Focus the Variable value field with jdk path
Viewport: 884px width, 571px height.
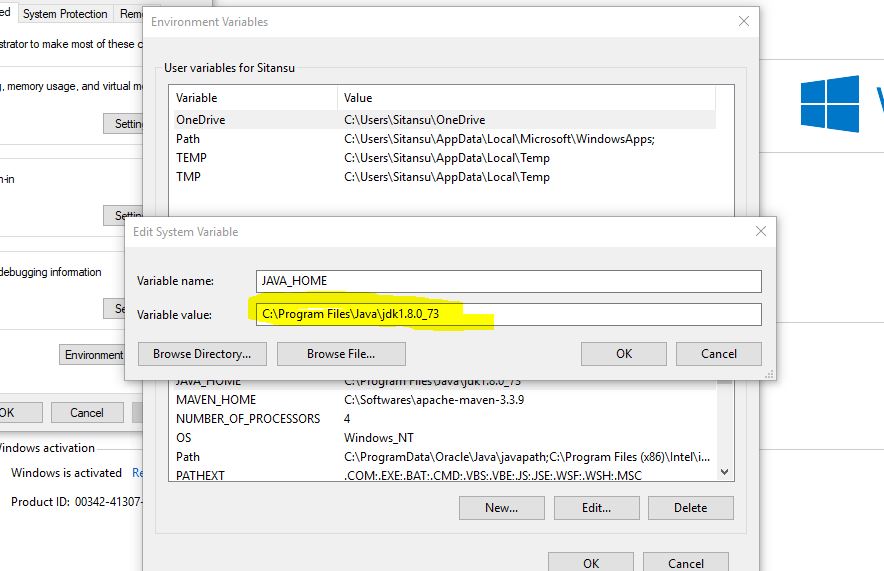click(x=509, y=315)
